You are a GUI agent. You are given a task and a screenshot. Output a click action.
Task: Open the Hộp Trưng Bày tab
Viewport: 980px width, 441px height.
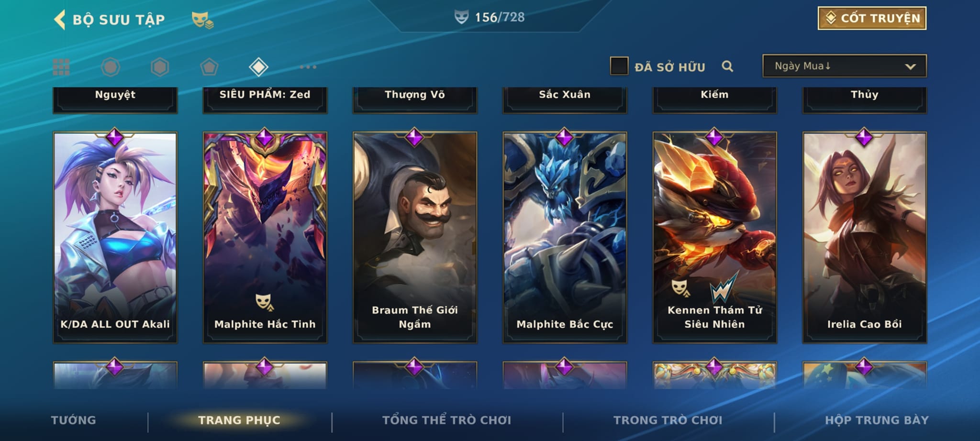[x=877, y=420]
